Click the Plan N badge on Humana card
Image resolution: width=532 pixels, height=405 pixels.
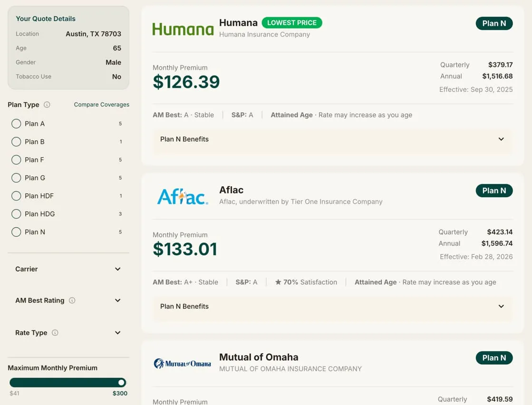point(494,23)
